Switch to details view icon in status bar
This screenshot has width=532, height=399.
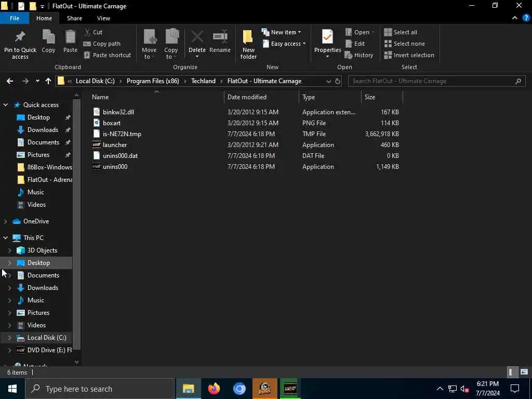tap(511, 372)
